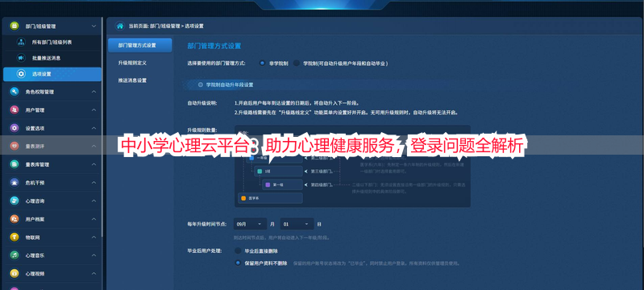This screenshot has width=644, height=290.
Task: Open the 部门管理方式设置 tab
Action: tap(140, 45)
